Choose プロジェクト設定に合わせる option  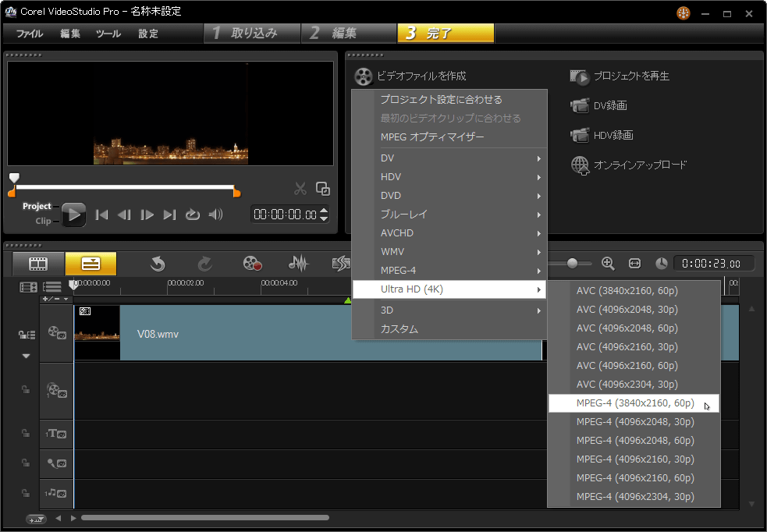pos(449,100)
